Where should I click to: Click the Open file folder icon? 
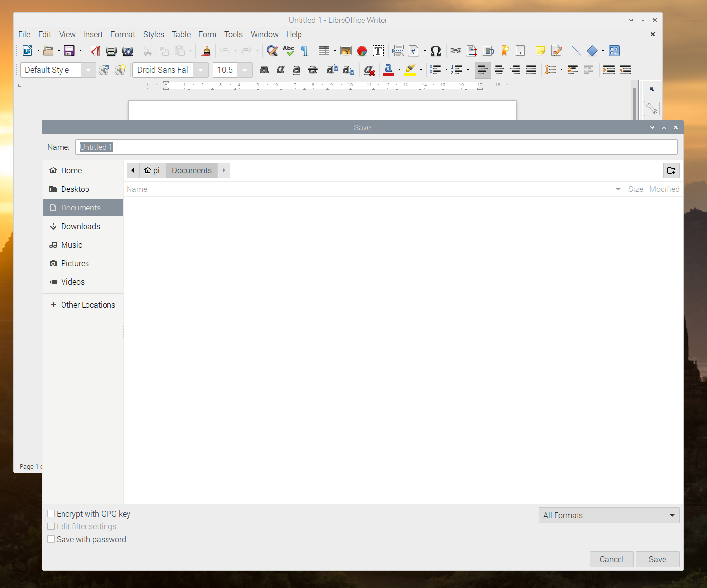coord(48,51)
